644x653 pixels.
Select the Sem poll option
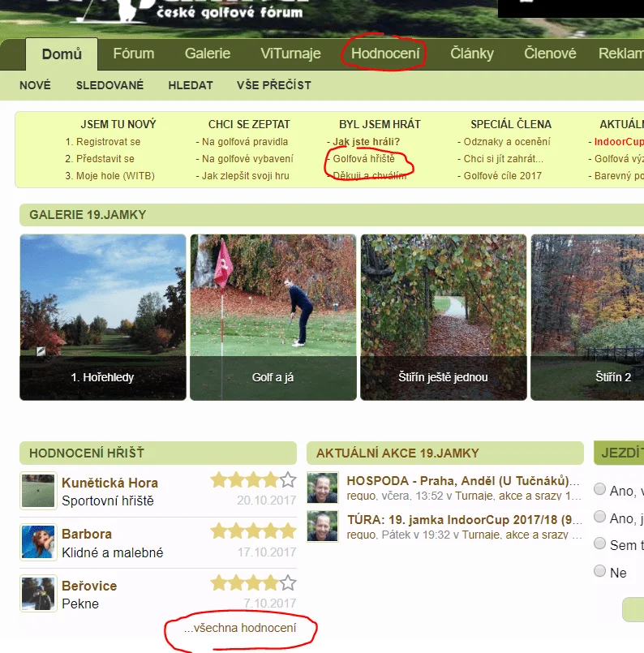599,543
